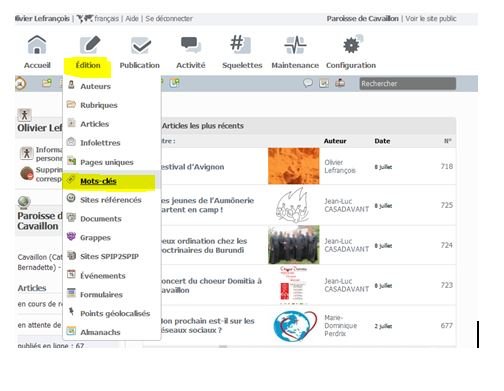Open the Sites SPIP2SPIP menu entry
This screenshot has height=391, width=504.
click(x=109, y=257)
